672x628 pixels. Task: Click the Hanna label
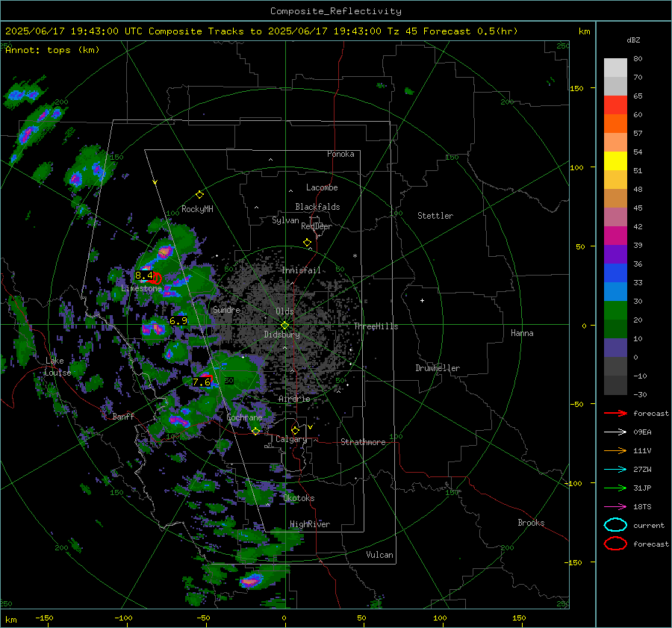(x=522, y=333)
